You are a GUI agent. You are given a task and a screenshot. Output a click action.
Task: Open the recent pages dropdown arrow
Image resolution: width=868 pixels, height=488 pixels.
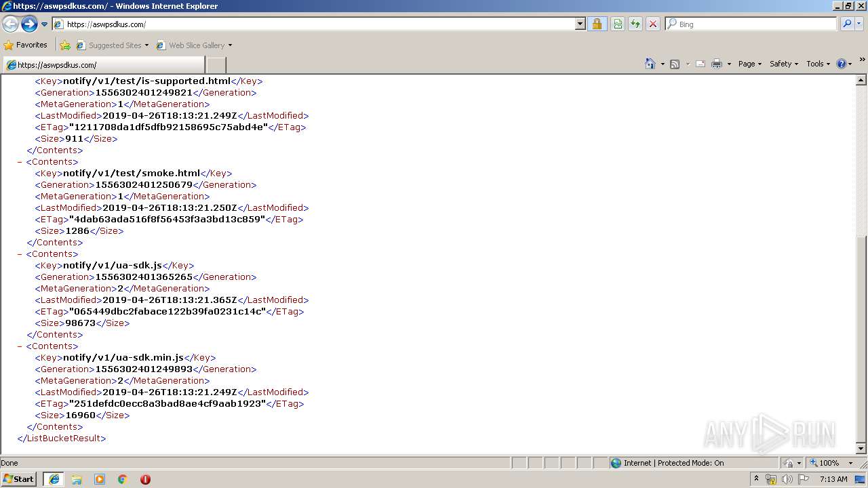[x=45, y=24]
